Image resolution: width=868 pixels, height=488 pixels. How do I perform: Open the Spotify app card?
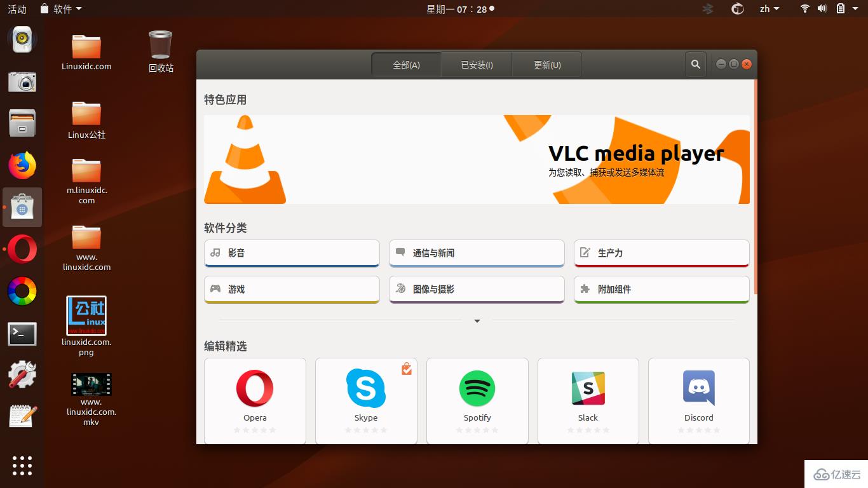(x=477, y=400)
